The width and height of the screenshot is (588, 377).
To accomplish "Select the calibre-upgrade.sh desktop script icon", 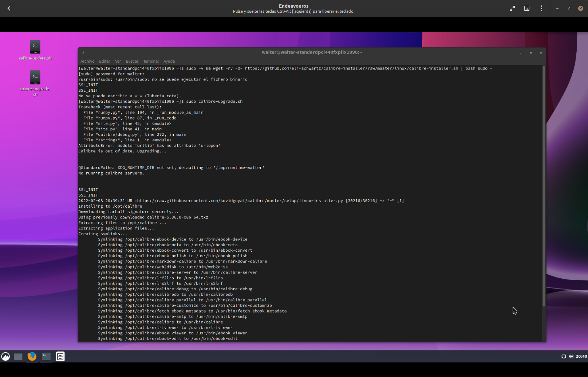I will coord(35,83).
